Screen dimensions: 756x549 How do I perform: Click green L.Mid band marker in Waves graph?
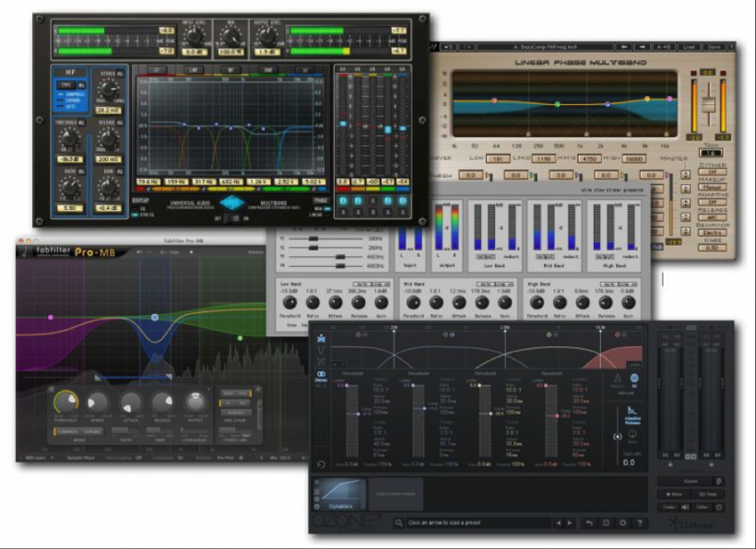pos(558,104)
